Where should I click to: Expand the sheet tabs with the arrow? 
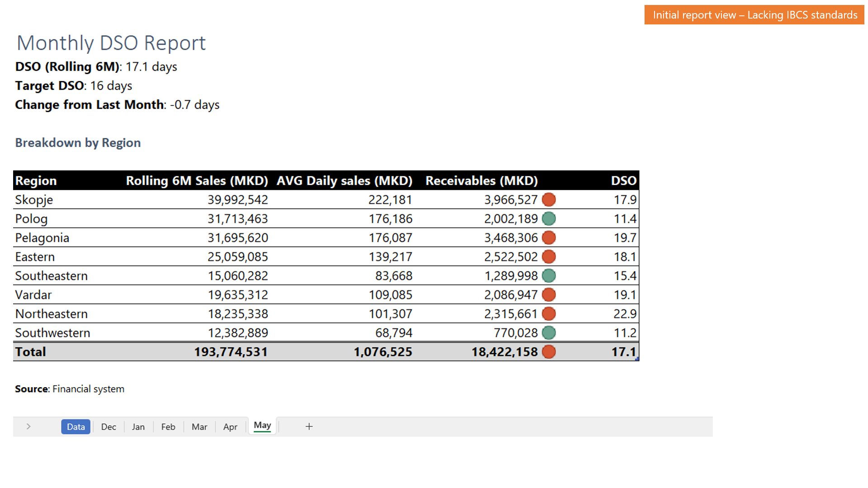[x=28, y=426]
